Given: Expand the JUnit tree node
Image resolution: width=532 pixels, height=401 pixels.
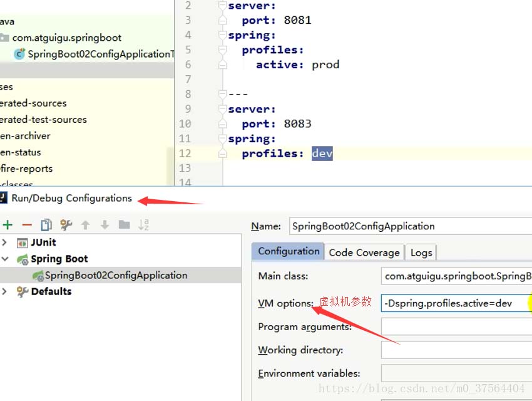Looking at the screenshot, I should click(4, 242).
